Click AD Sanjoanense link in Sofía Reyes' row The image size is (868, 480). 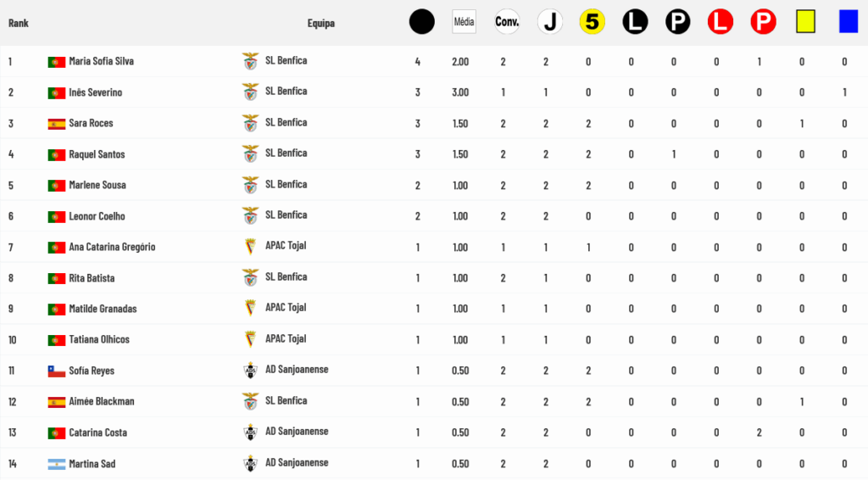pos(297,370)
